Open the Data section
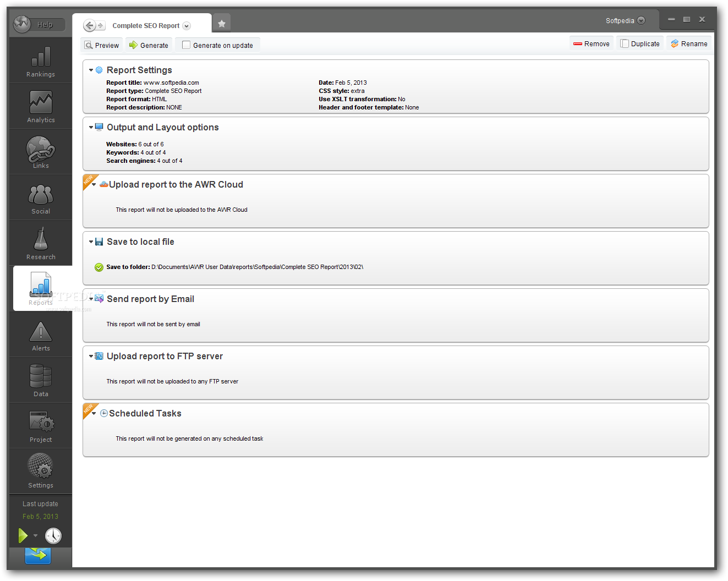 tap(41, 381)
